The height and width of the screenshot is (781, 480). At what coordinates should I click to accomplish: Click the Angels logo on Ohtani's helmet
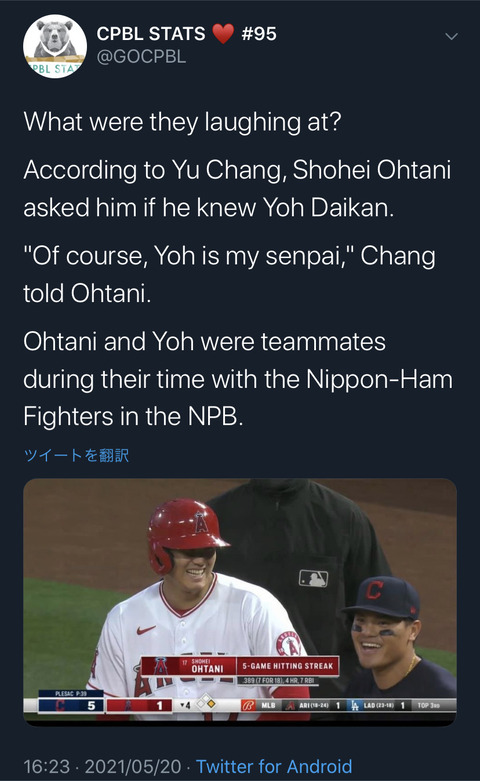pyautogui.click(x=201, y=522)
